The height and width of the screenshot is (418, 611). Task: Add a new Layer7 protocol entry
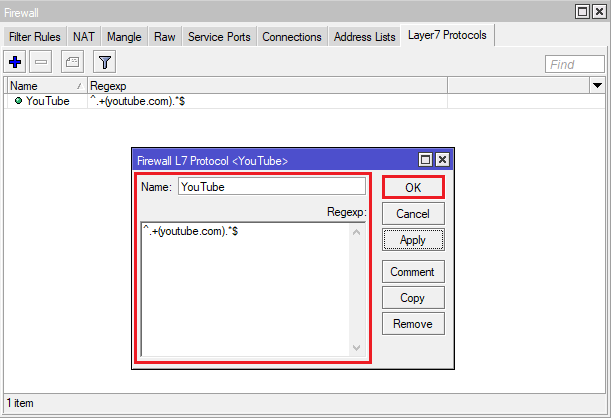[x=15, y=62]
